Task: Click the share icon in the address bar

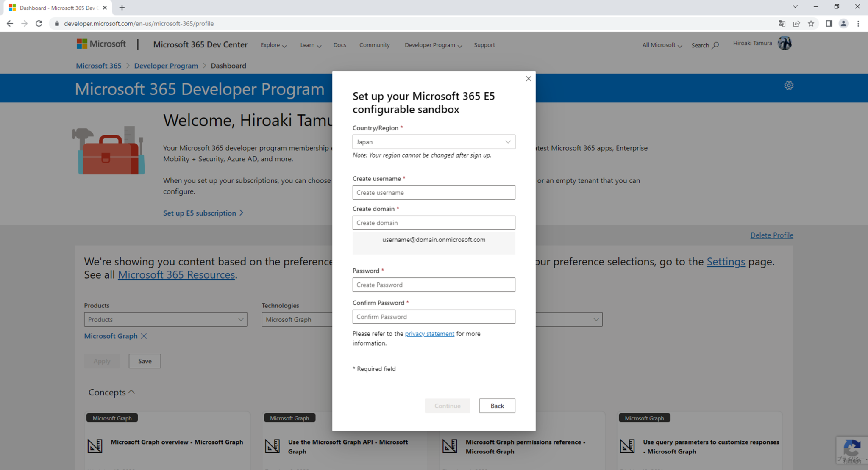Action: 797,24
